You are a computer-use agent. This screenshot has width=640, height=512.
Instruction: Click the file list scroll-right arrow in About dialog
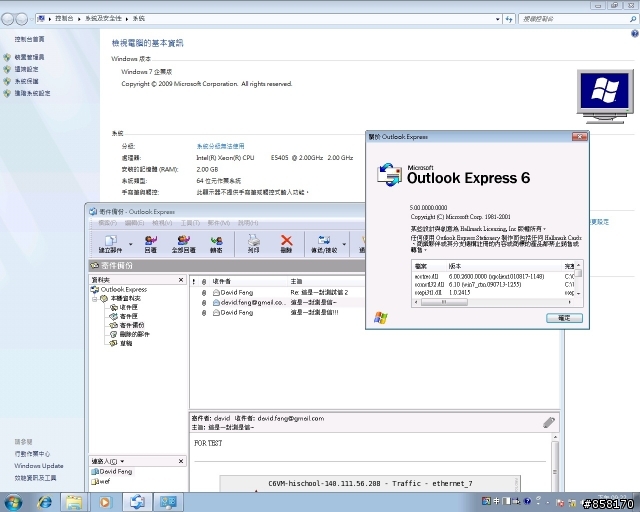coord(570,303)
